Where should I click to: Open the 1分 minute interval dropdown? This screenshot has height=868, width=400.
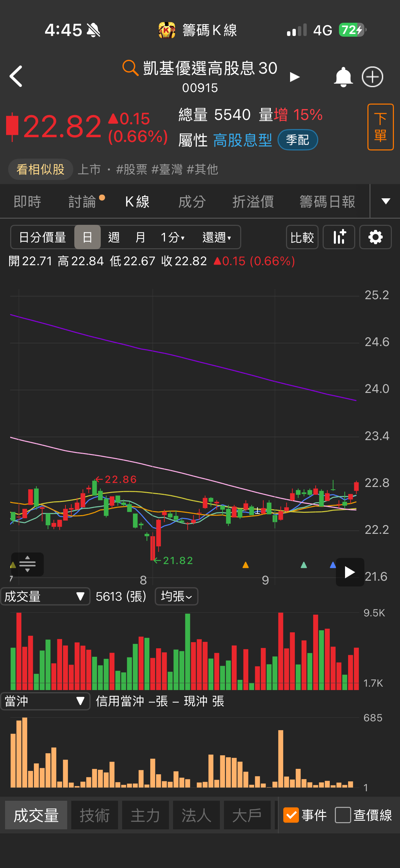tap(173, 237)
